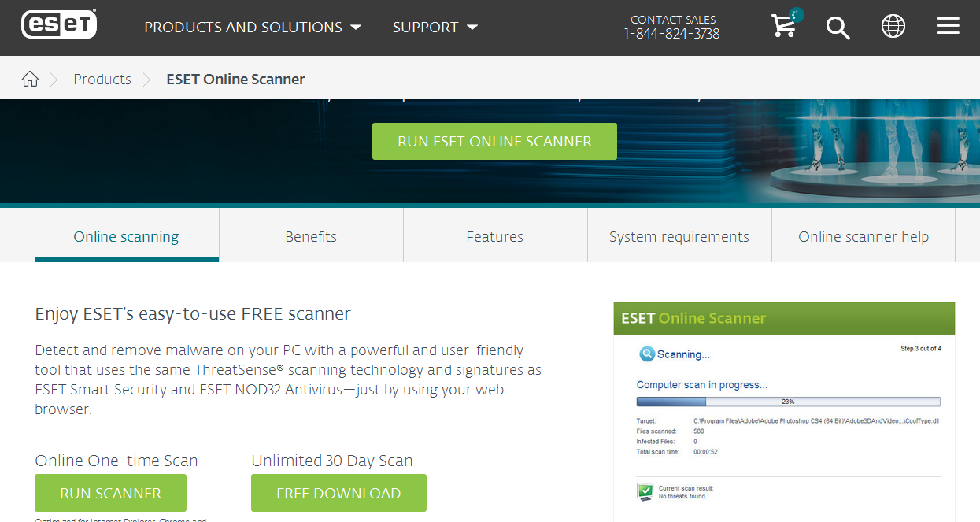This screenshot has height=522, width=980.
Task: Click 'Step 3 out of 4' text
Action: tap(921, 349)
